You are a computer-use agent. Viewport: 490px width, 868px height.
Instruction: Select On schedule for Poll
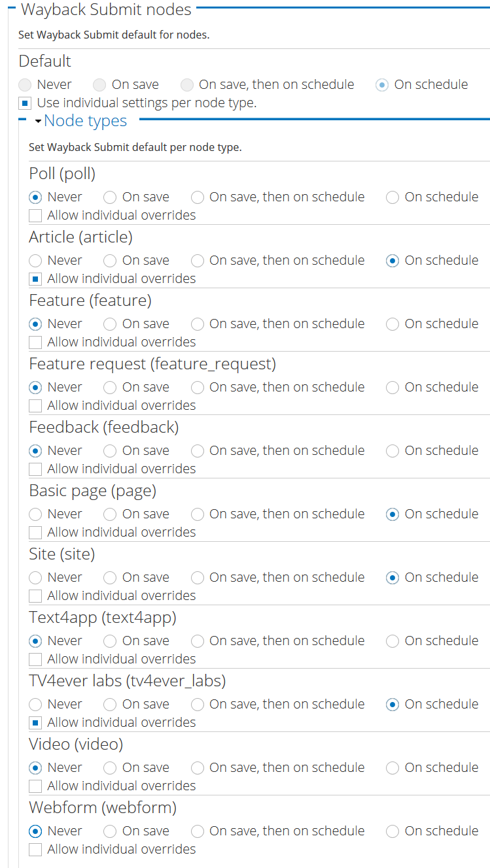392,197
